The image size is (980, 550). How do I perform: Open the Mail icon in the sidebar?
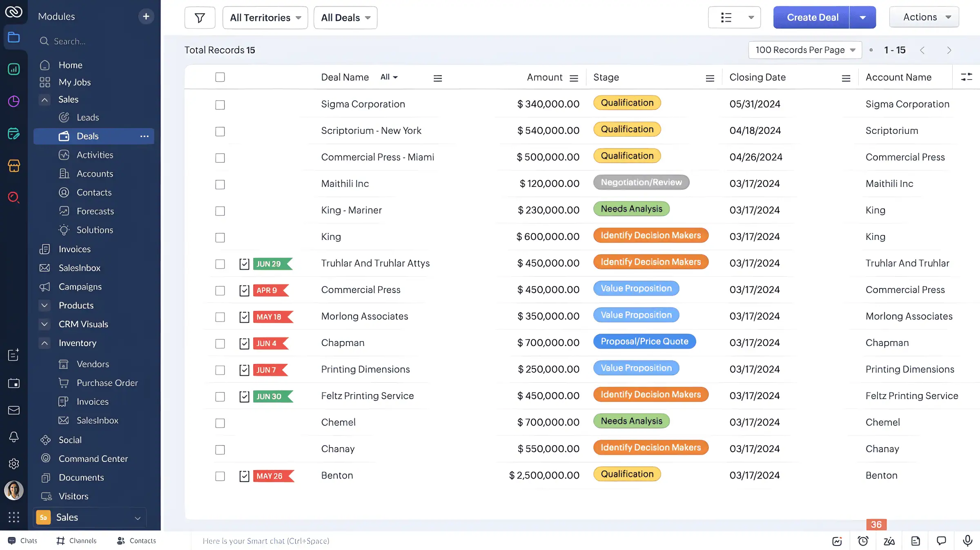tap(14, 410)
